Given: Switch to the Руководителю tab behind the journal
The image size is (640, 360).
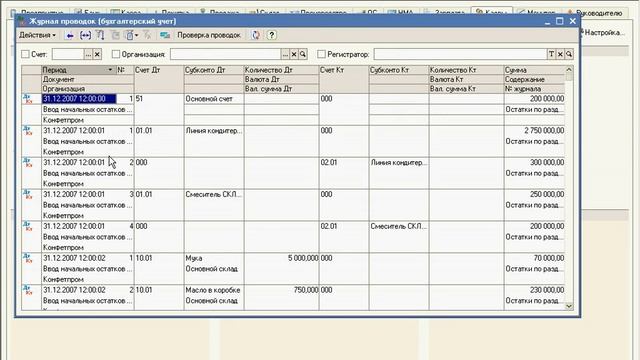Looking at the screenshot, I should coord(596,13).
